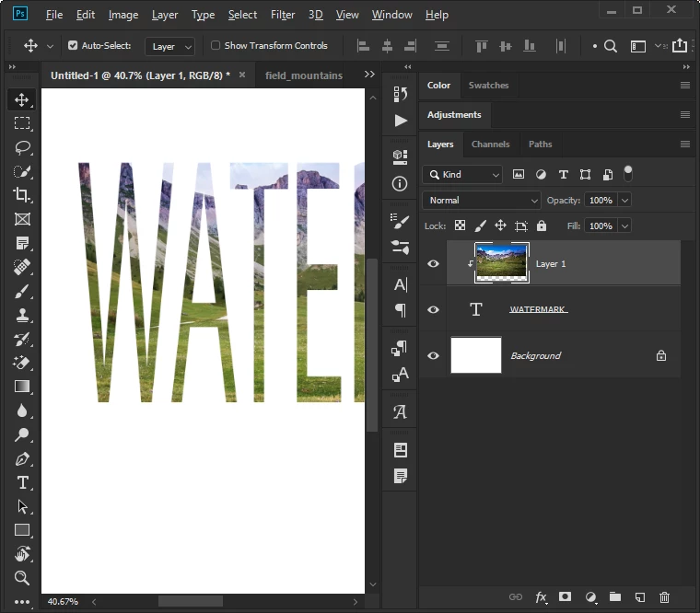Open the File menu
The width and height of the screenshot is (700, 613).
click(54, 15)
